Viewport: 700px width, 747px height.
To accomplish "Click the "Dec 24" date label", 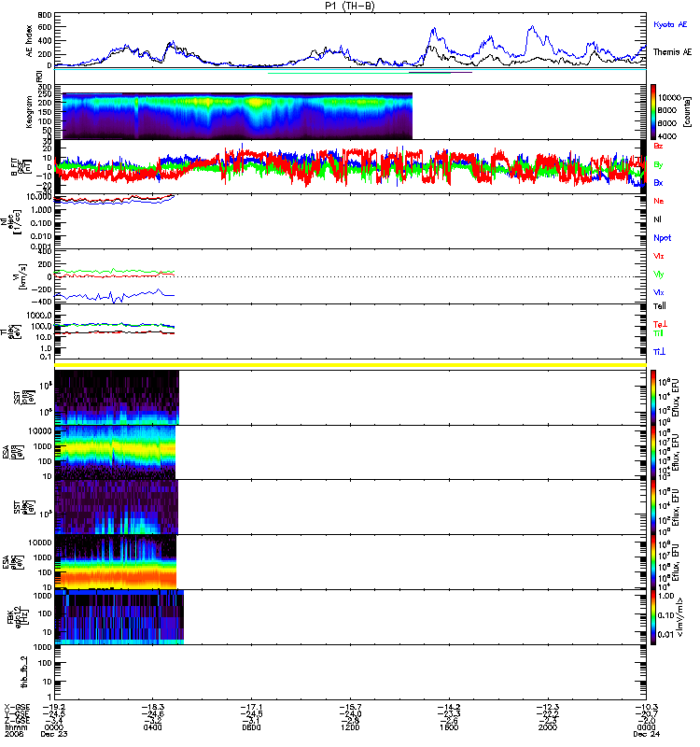I will (646, 734).
